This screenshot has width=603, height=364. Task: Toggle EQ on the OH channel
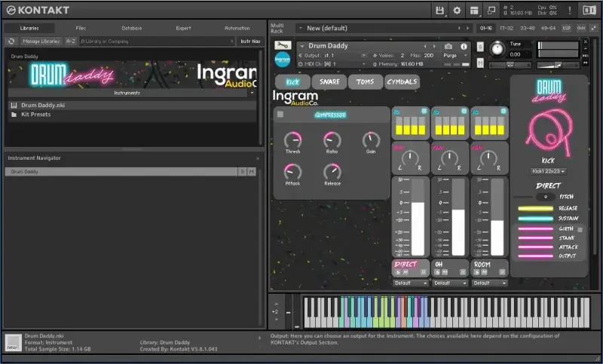click(x=464, y=112)
